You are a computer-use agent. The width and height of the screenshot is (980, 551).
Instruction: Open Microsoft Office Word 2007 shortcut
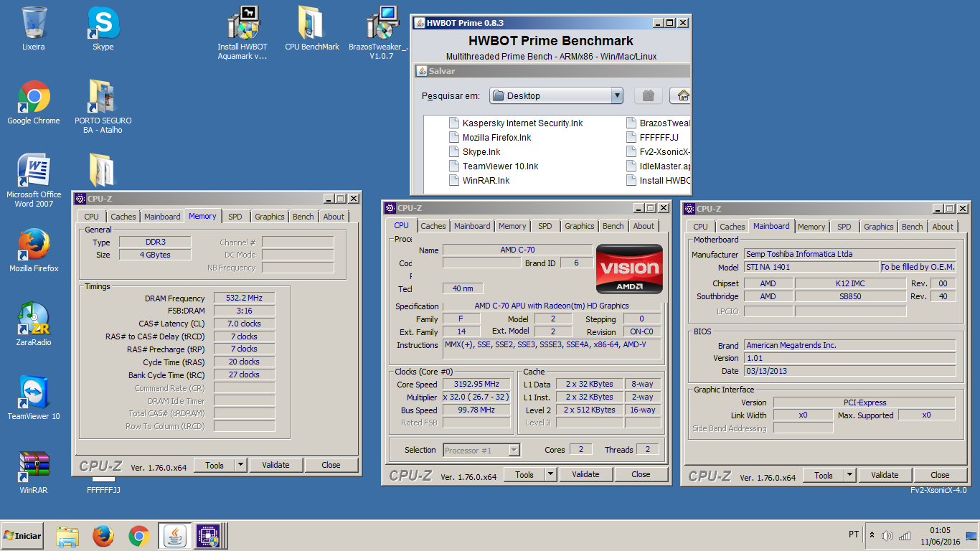[34, 181]
